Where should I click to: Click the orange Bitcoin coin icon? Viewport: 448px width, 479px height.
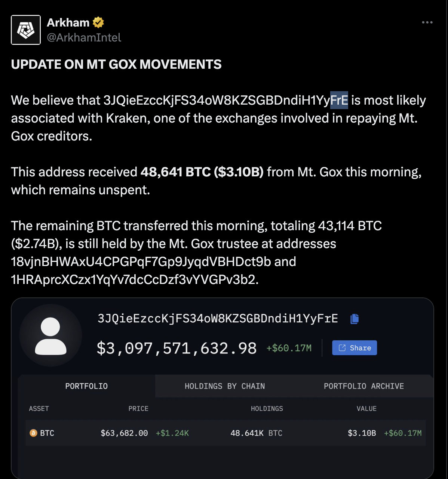tap(33, 433)
